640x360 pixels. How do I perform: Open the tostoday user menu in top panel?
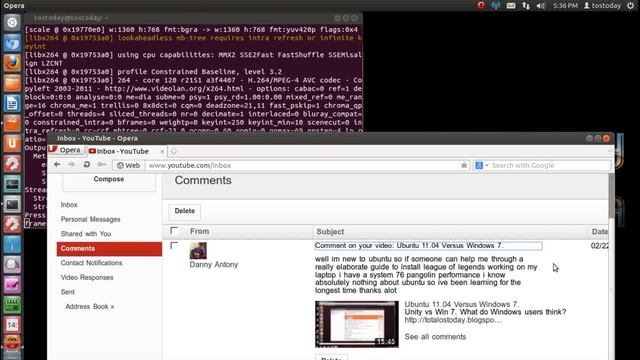click(x=602, y=5)
